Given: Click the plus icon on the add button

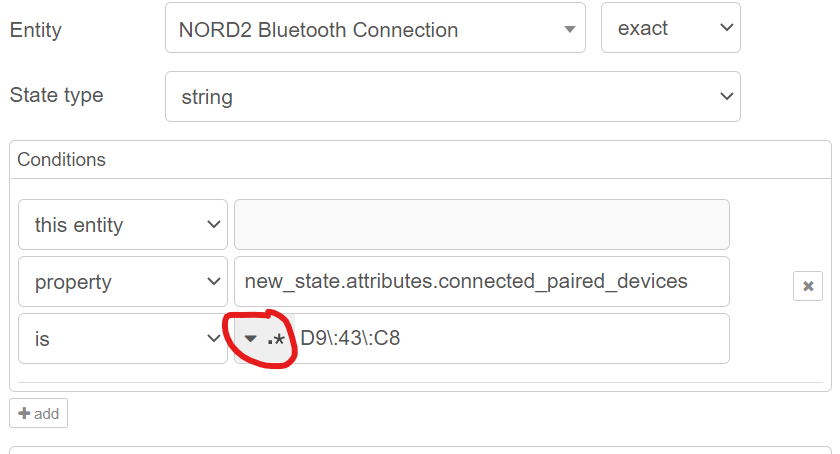Looking at the screenshot, I should click(24, 413).
